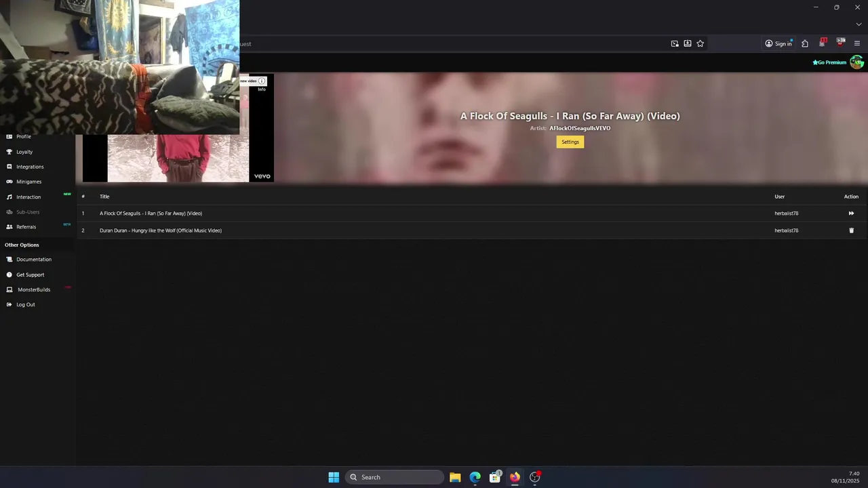Open Microsoft Store from the taskbar
Viewport: 868px width, 488px height.
click(x=495, y=477)
